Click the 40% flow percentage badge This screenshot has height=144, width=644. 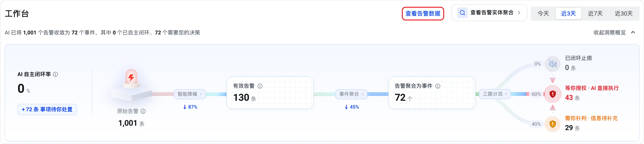[536, 124]
